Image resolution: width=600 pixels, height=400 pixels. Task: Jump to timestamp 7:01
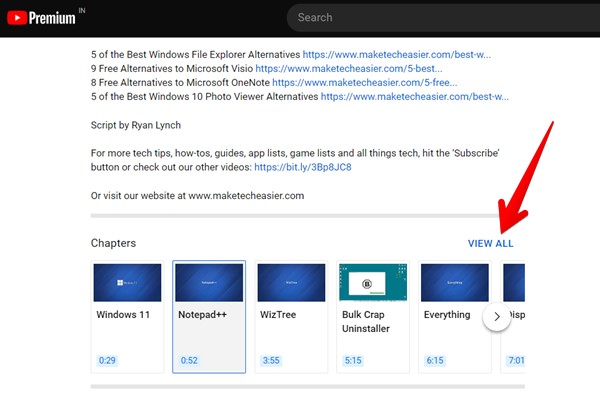tap(516, 361)
